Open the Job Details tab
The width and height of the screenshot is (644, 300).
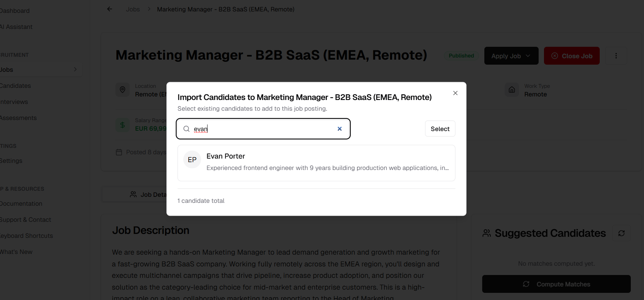point(148,195)
